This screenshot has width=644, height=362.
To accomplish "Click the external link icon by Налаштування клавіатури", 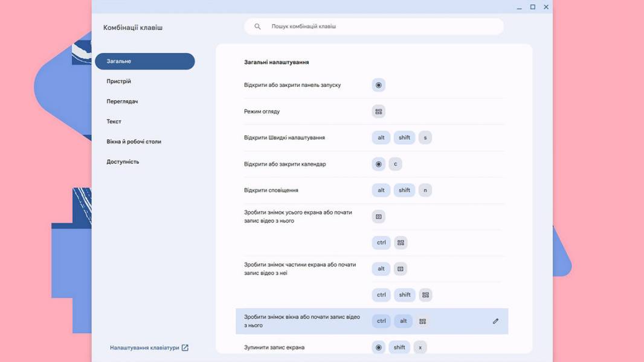I will tap(185, 348).
